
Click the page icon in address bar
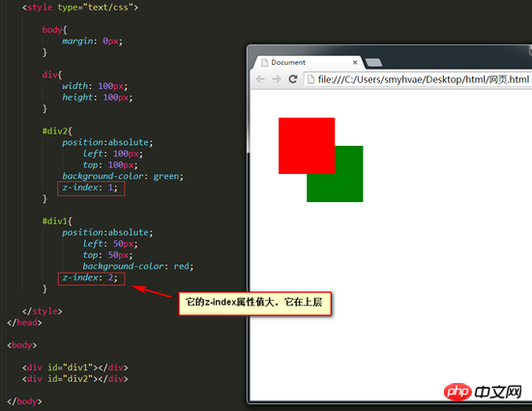tap(310, 79)
